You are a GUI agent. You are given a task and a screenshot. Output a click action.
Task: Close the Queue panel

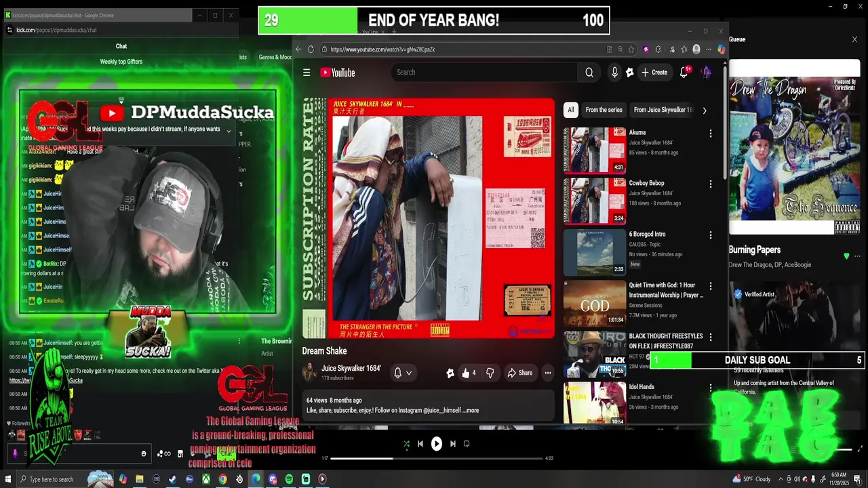click(854, 39)
